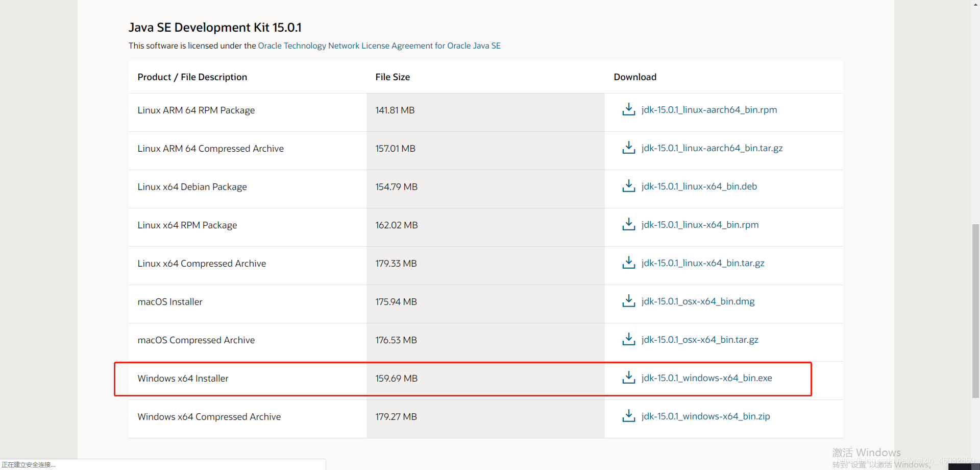
Task: Select Java SE Development Kit 15.0.1 heading
Action: click(215, 28)
